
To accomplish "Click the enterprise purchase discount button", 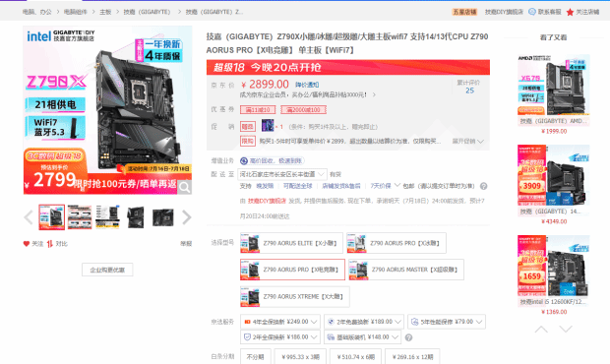I will [x=107, y=270].
